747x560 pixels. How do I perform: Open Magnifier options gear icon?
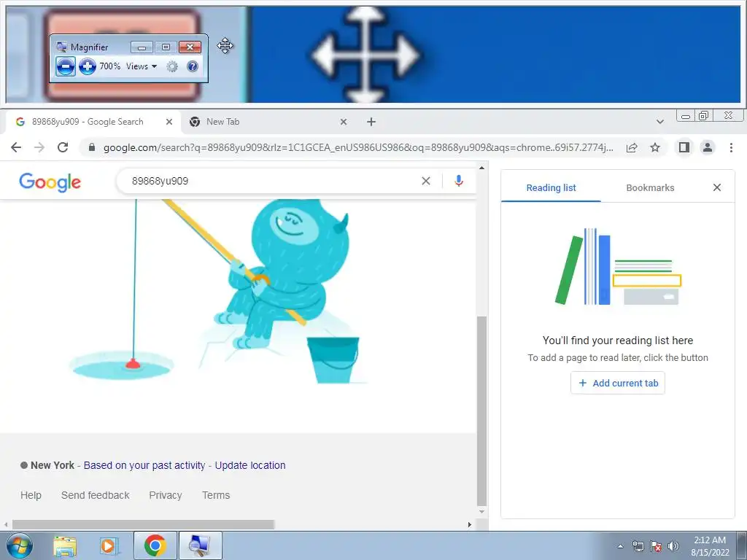[172, 66]
